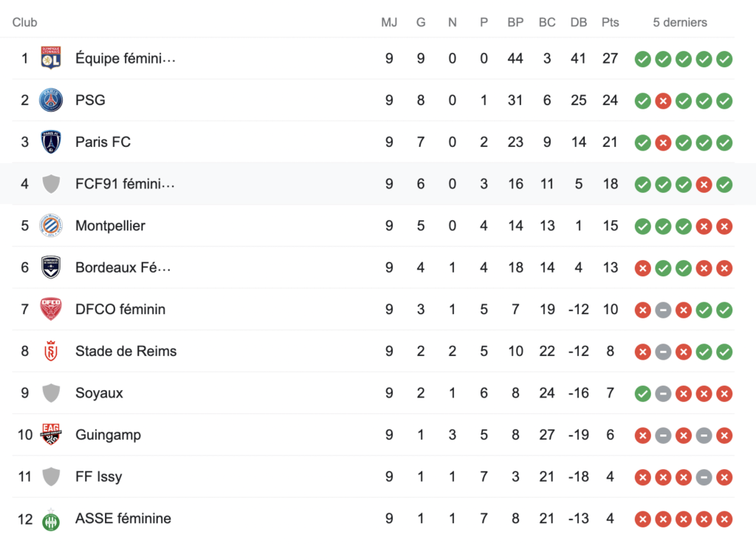
Task: Click the Bordeaux club crest
Action: 51,267
